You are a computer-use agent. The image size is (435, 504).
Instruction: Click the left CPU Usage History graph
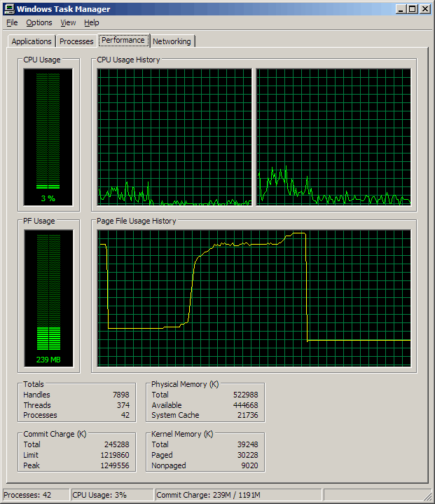(x=174, y=137)
